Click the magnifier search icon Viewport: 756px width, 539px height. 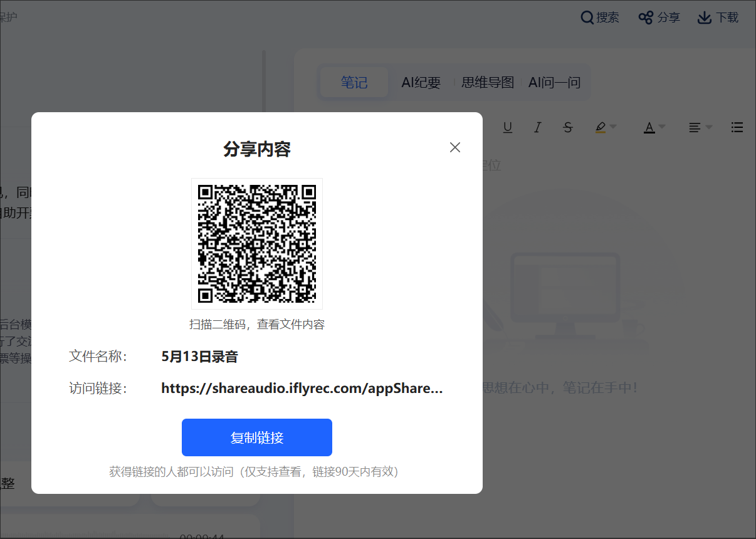coord(587,18)
